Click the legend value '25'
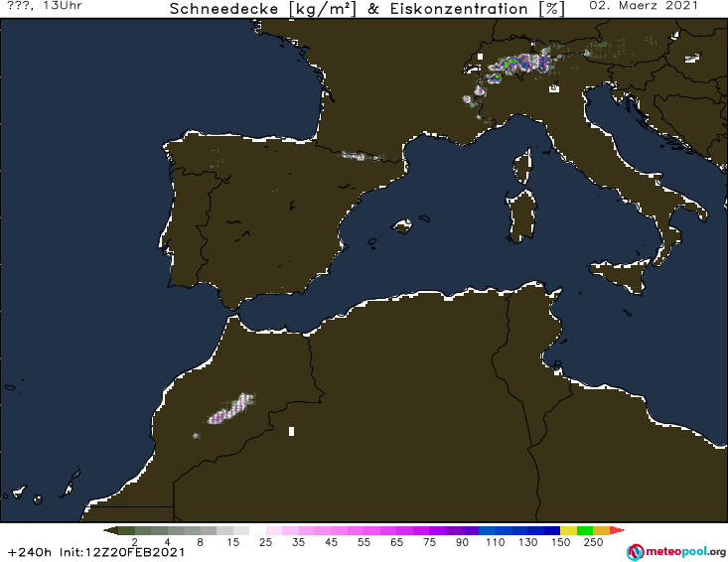The height and width of the screenshot is (562, 728). pos(265,542)
